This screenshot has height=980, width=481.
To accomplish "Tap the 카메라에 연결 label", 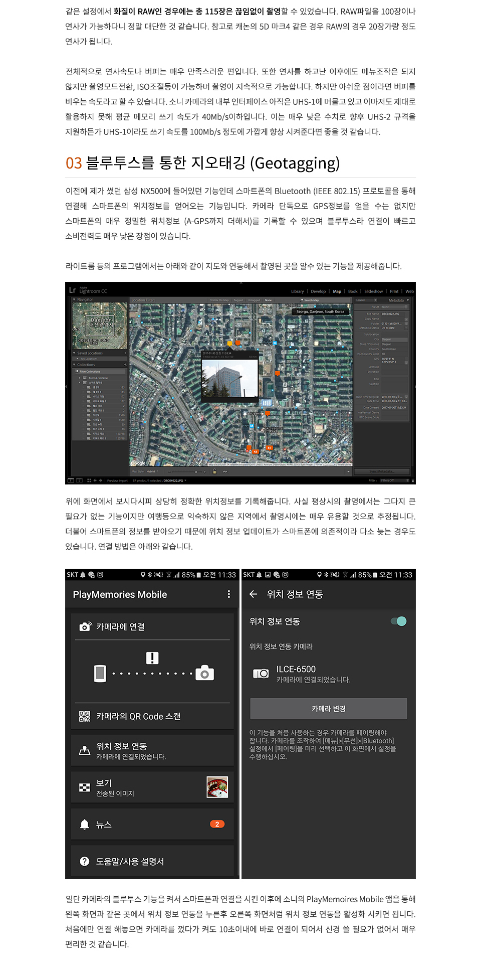I will point(120,627).
